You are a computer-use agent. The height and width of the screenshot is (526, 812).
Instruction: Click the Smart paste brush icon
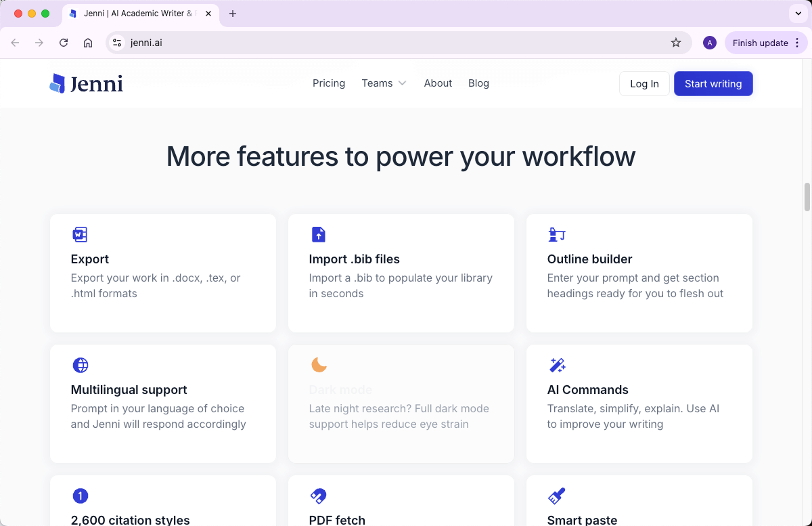point(556,496)
